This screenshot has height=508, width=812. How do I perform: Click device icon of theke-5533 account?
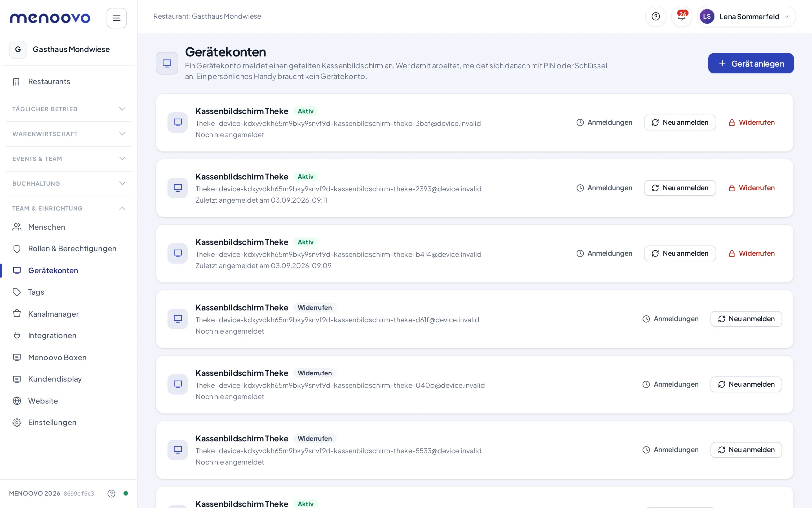(x=178, y=450)
